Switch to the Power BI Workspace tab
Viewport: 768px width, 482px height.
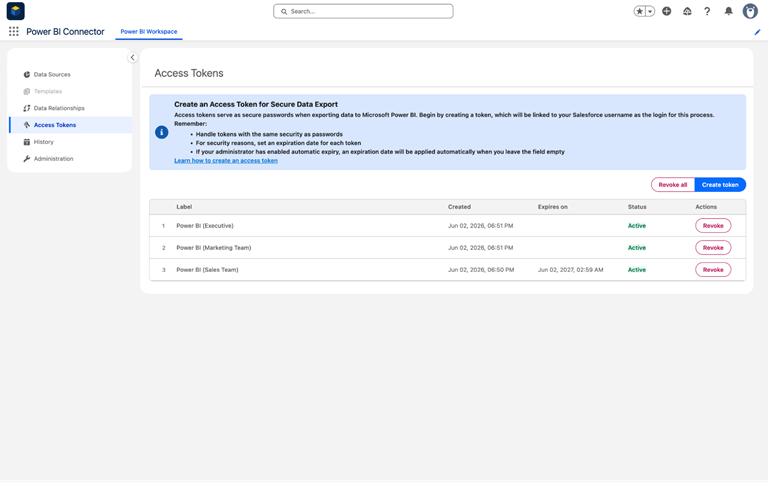[x=149, y=31]
